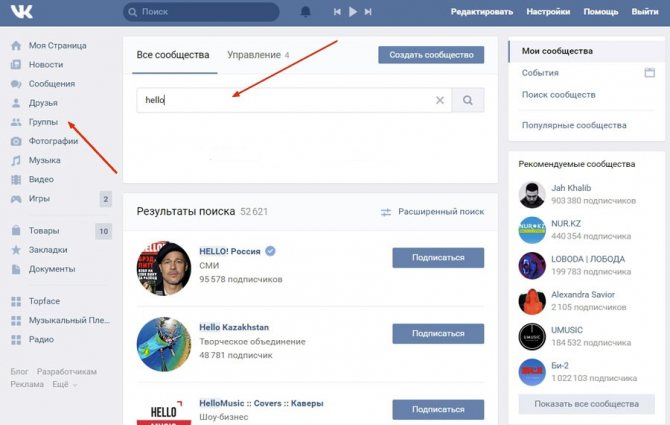Open the События calendar icon

649,73
